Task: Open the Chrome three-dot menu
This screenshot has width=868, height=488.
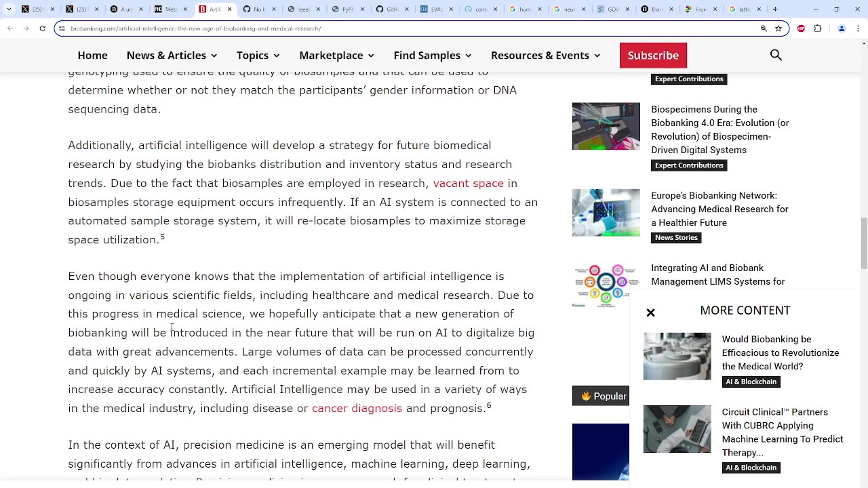Action: tap(858, 28)
